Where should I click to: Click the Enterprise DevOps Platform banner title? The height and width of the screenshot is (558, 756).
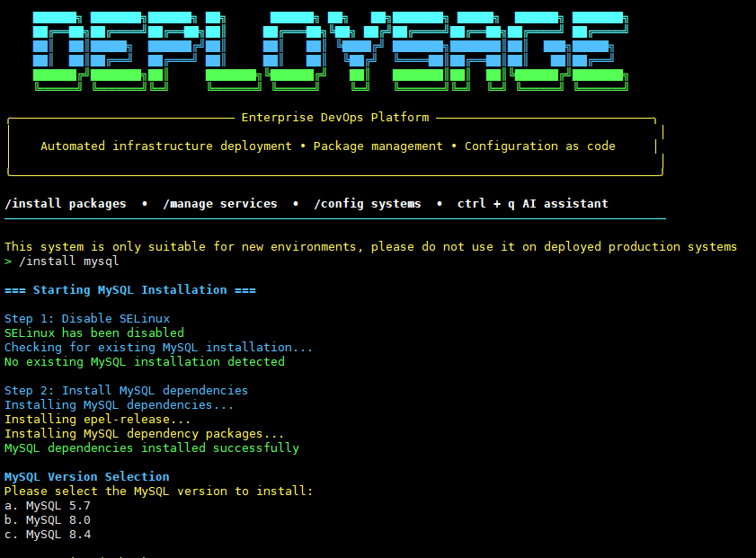click(x=335, y=117)
